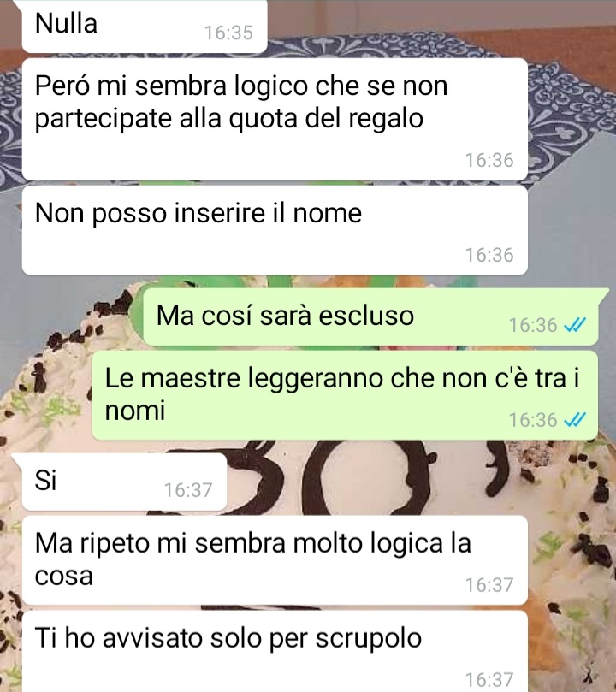Tap the 'Non posso inserire il nome' message

pos(275,230)
